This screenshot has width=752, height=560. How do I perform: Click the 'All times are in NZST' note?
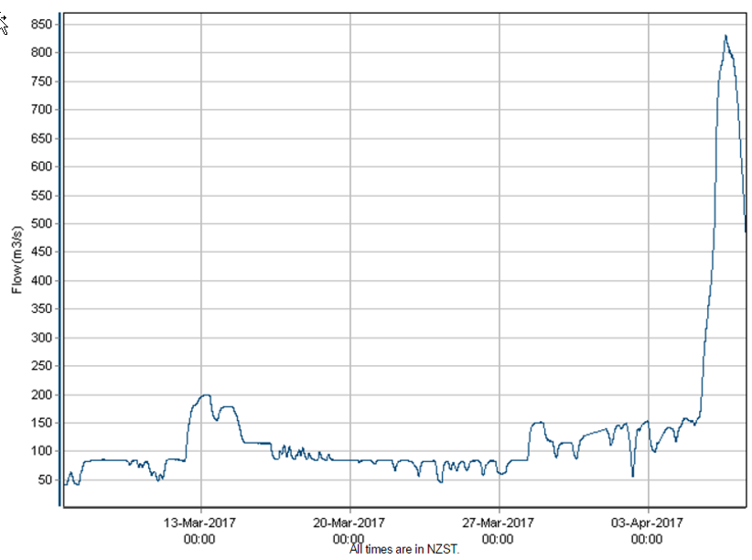click(x=403, y=549)
